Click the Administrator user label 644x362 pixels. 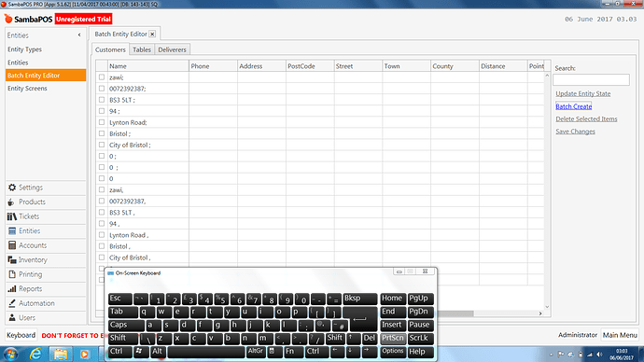[578, 335]
